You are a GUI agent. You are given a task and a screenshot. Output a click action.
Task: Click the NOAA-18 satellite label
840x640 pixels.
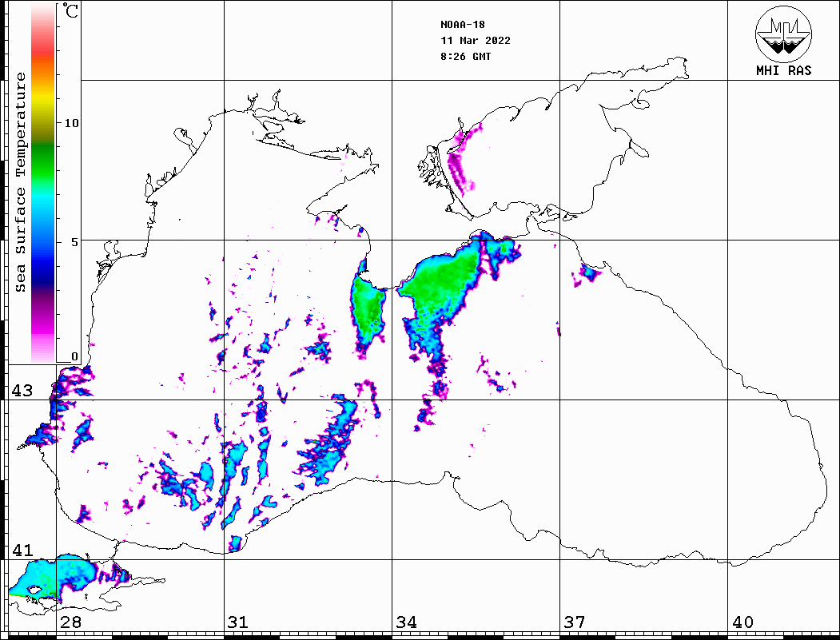click(463, 24)
